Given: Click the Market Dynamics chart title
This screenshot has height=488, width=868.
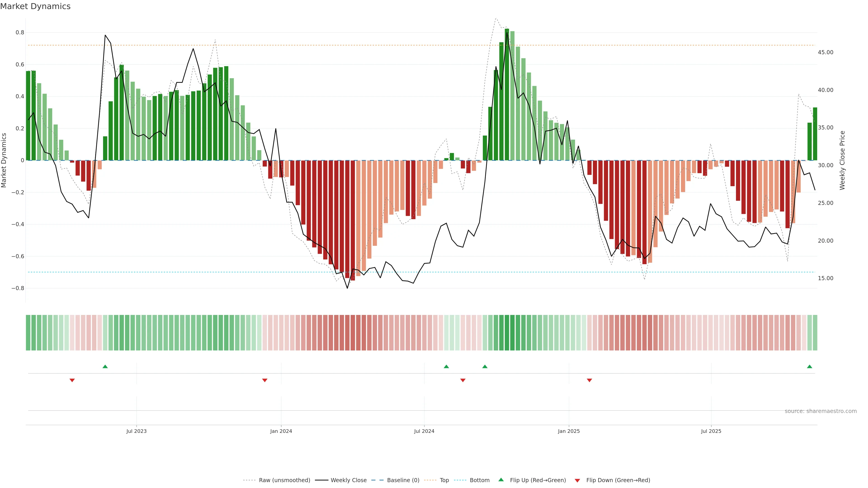Looking at the screenshot, I should [35, 6].
